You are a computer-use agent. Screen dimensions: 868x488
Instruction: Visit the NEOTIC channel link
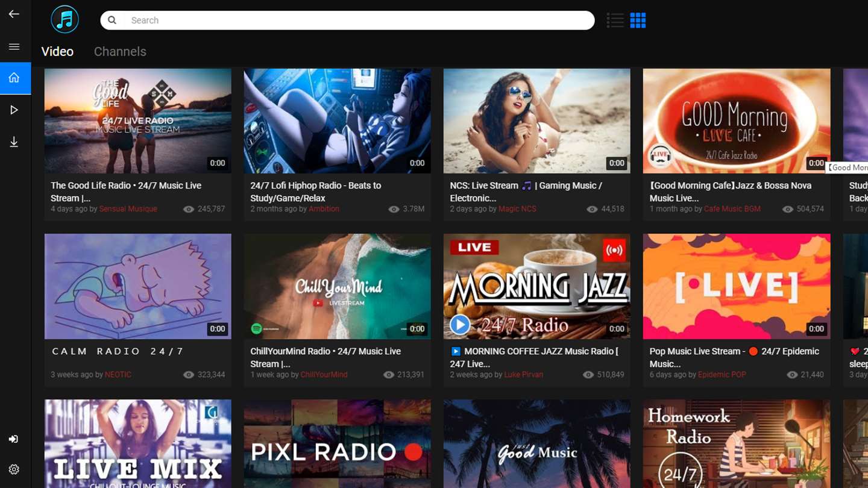118,375
